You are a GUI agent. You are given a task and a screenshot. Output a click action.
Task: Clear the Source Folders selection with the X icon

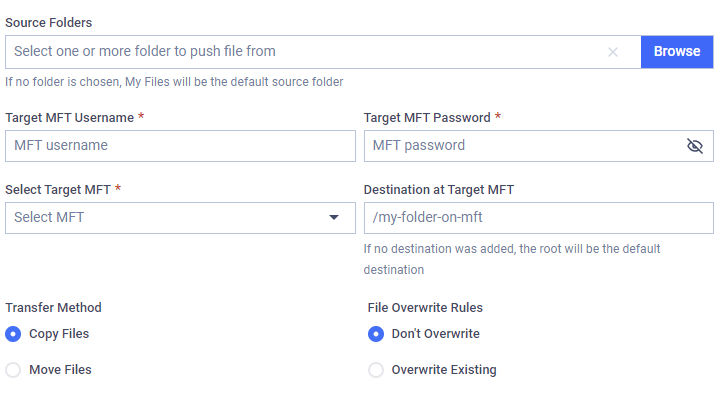click(613, 52)
